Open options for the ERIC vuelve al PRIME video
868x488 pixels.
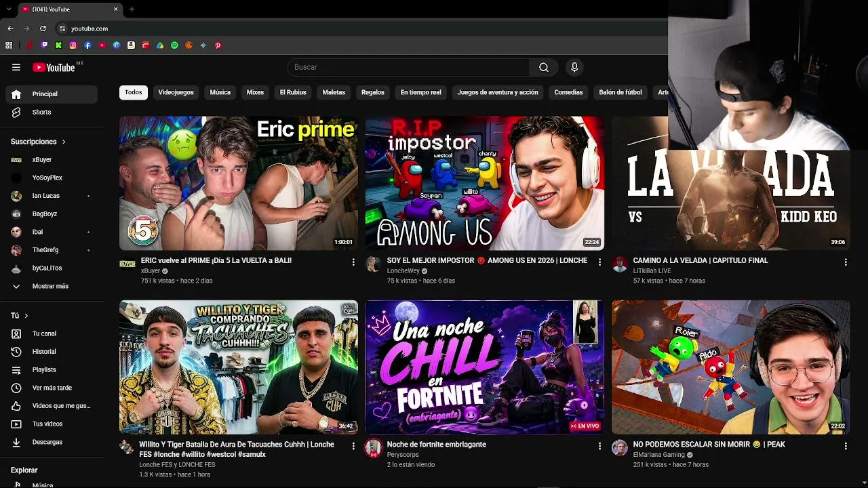click(x=353, y=262)
